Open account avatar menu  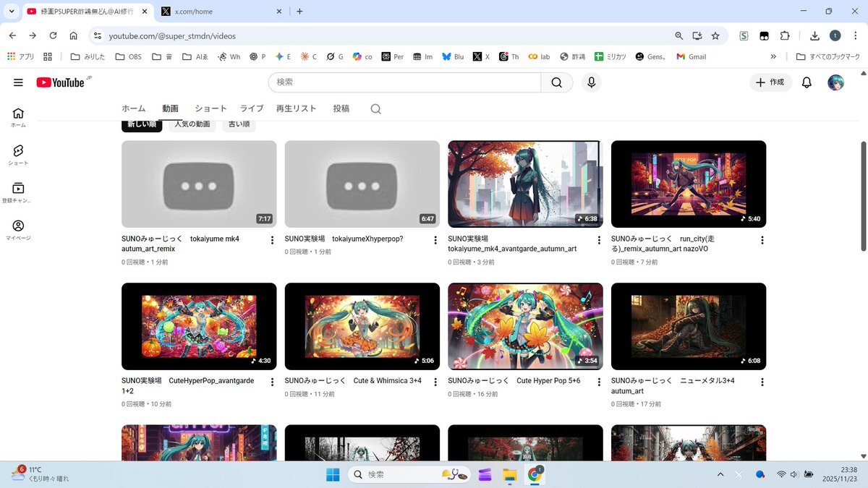tap(835, 82)
